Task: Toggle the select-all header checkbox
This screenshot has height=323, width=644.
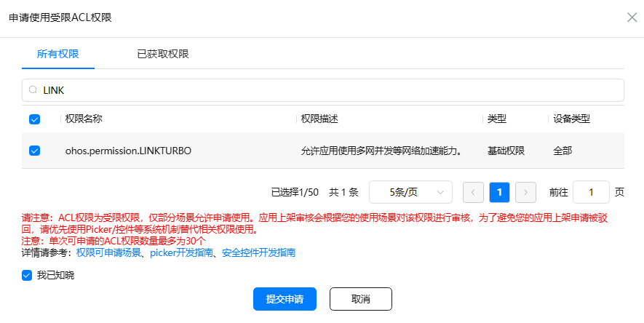Action: [x=34, y=119]
